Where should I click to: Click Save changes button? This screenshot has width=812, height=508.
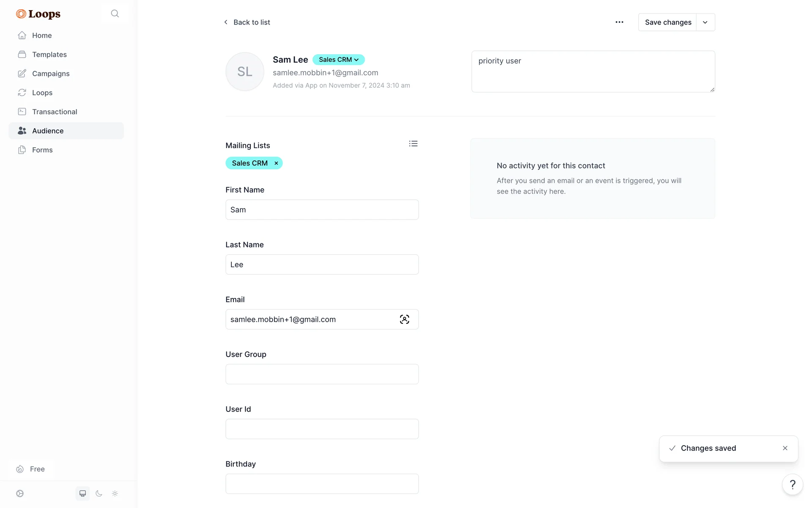pyautogui.click(x=667, y=22)
